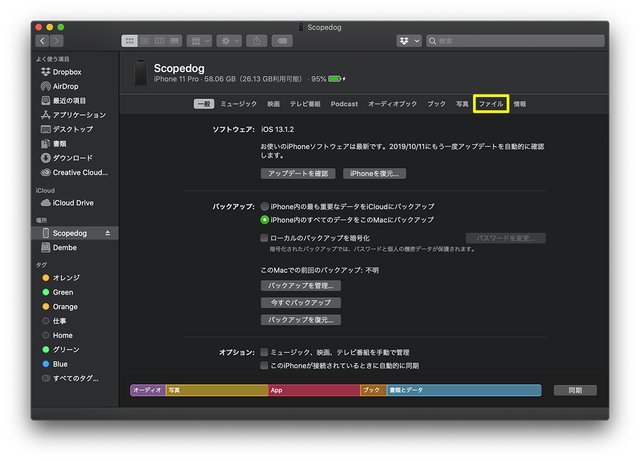Switch to column view in toolbar
640x461 pixels.
tap(160, 41)
